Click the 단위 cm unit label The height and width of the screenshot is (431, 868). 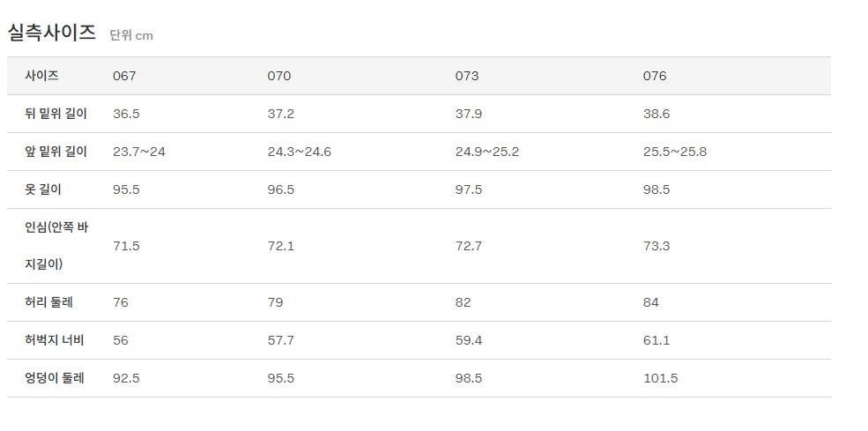131,35
